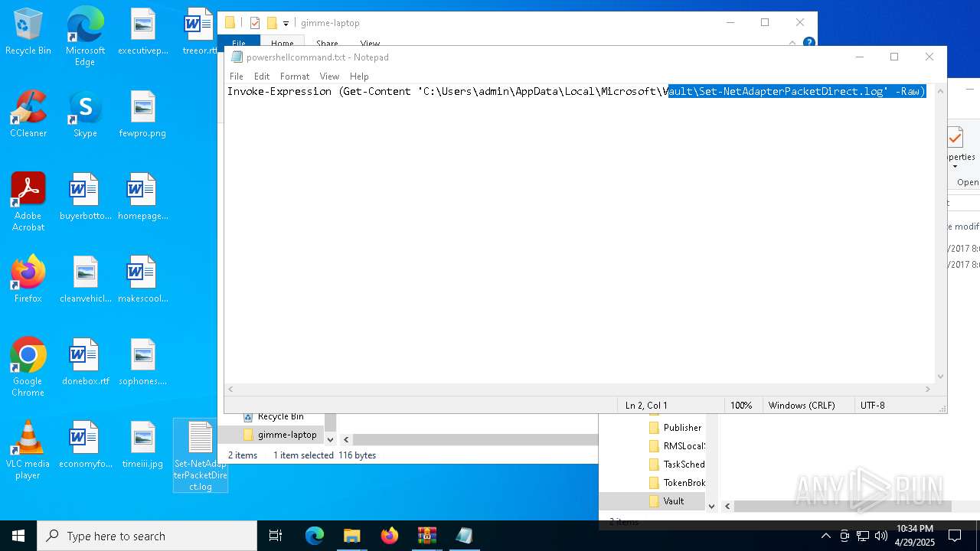The image size is (980, 551).
Task: Open Quick Access Toolbar dropdown arrow in Explorer
Action: [286, 24]
